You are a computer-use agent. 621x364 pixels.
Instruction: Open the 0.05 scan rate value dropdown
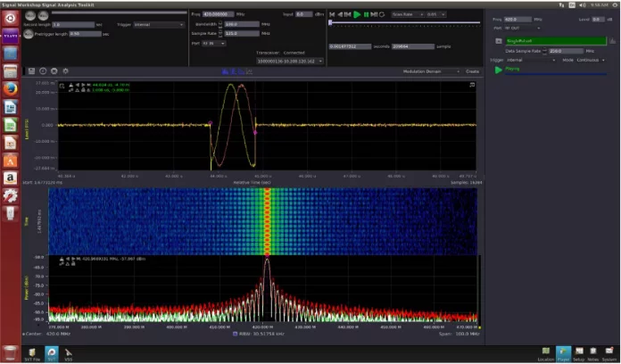[x=436, y=14]
